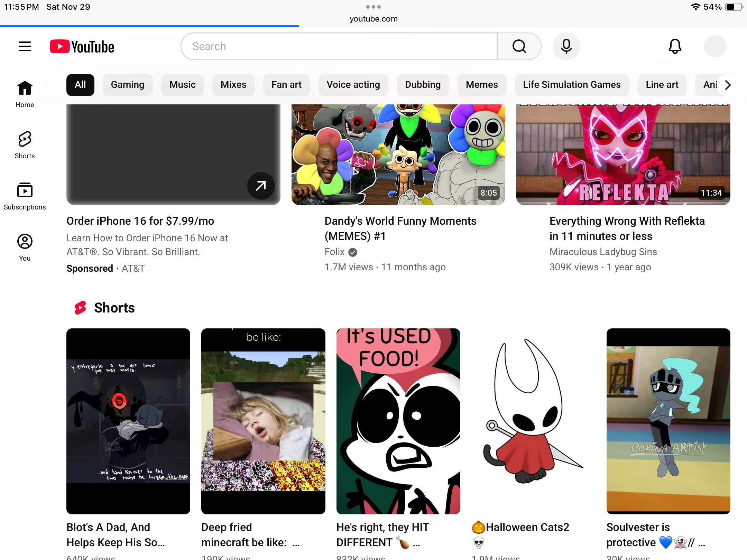
Task: Open the notifications bell
Action: coord(675,46)
